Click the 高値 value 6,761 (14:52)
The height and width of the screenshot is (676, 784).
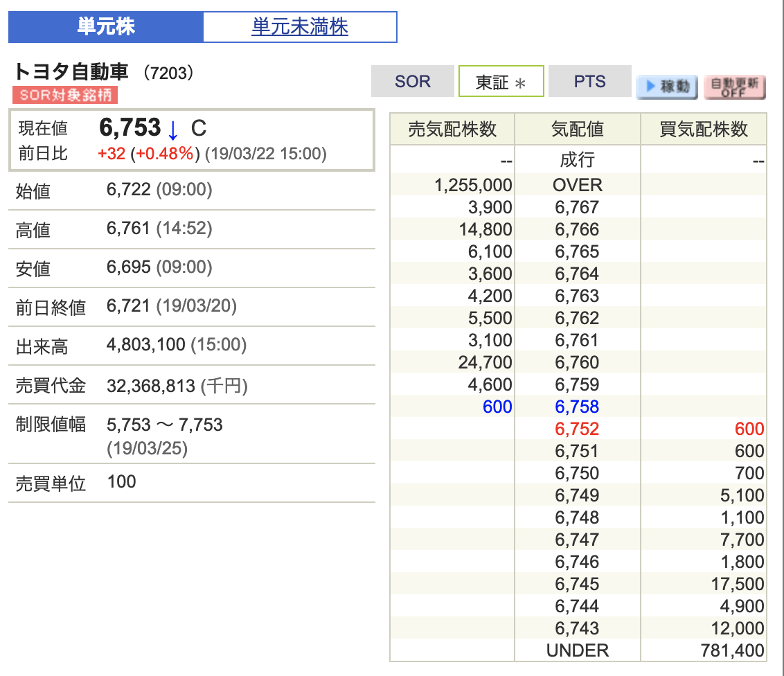(x=159, y=229)
